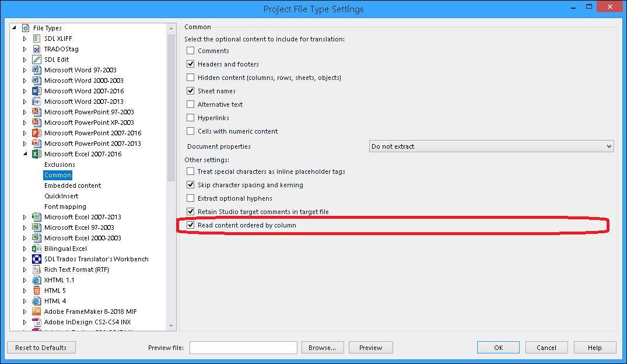Click the HTML 5 file type icon
The height and width of the screenshot is (364, 627).
36,290
